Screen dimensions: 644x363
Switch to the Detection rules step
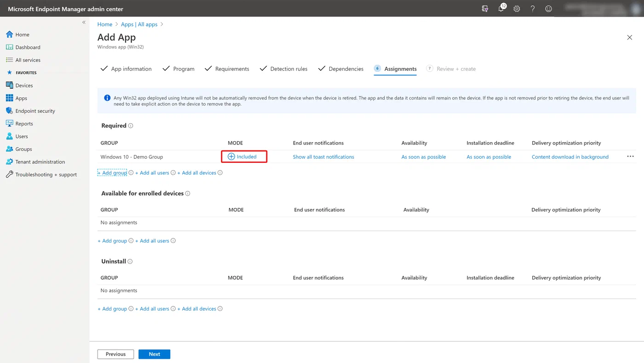(x=283, y=69)
